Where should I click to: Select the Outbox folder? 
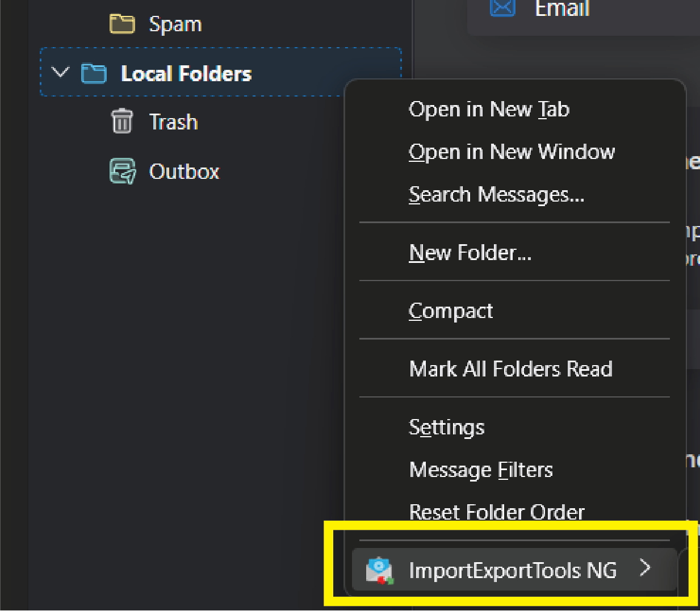tap(184, 171)
